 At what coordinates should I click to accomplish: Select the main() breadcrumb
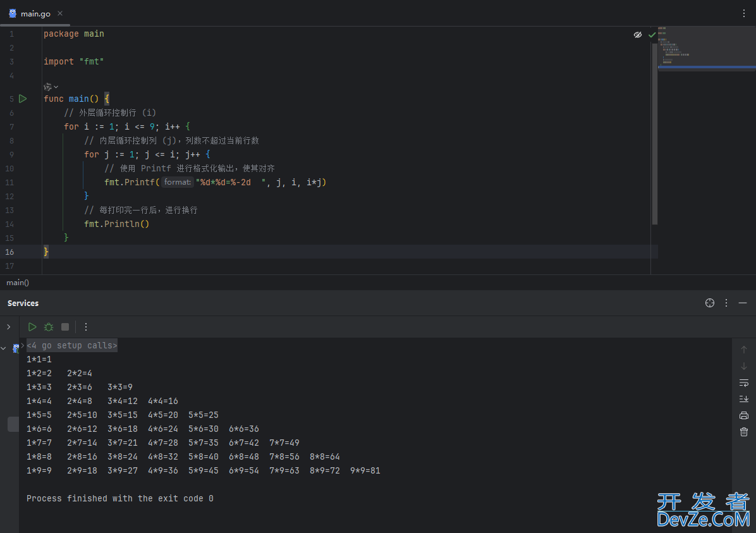point(17,283)
